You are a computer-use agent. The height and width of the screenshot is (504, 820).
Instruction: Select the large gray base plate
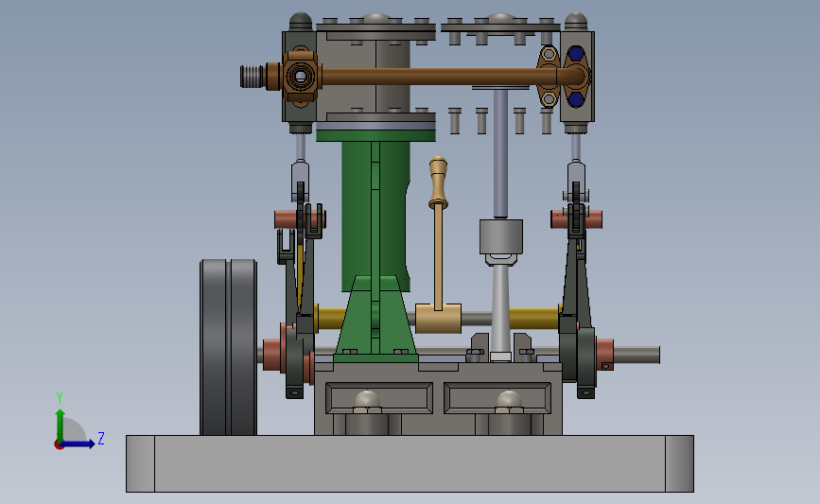[410, 463]
